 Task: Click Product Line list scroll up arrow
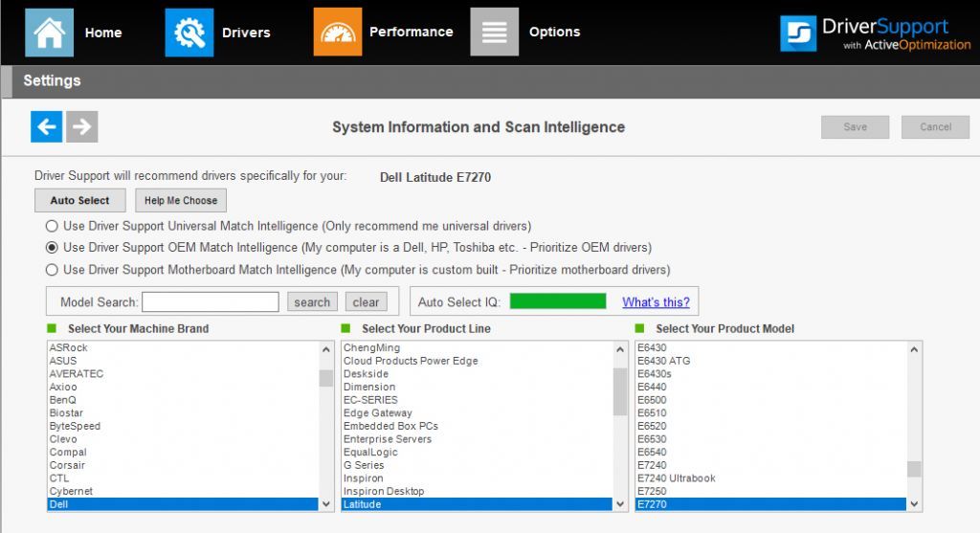coord(620,349)
